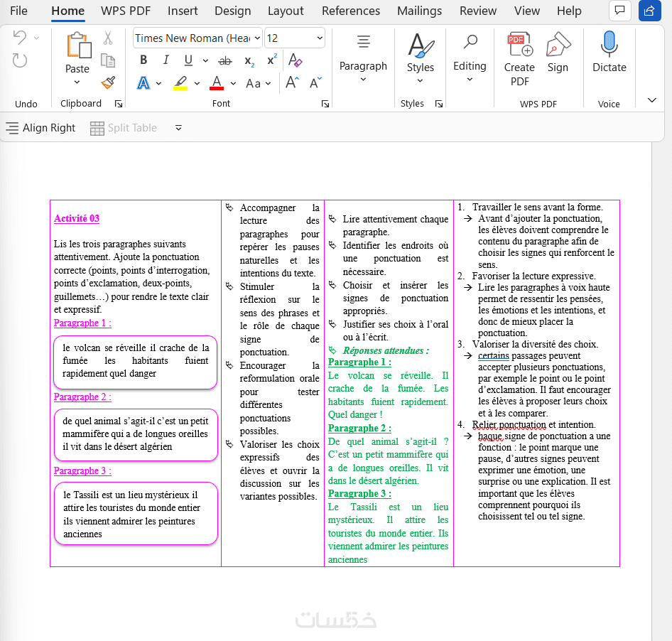672x641 pixels.
Task: Open the Comments speech bubble
Action: [619, 10]
